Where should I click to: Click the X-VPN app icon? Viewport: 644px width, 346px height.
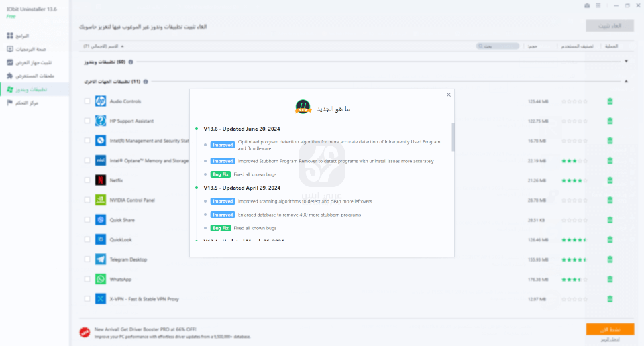point(100,299)
